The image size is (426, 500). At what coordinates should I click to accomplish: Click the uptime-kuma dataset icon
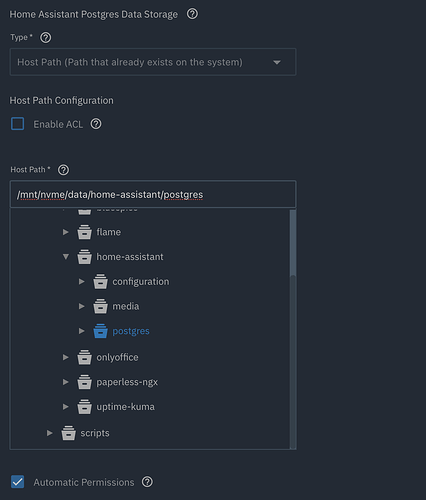coord(84,407)
